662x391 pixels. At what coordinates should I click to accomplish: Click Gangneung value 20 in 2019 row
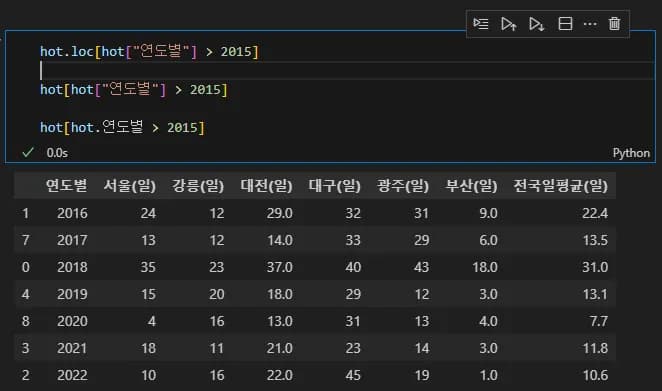click(217, 294)
